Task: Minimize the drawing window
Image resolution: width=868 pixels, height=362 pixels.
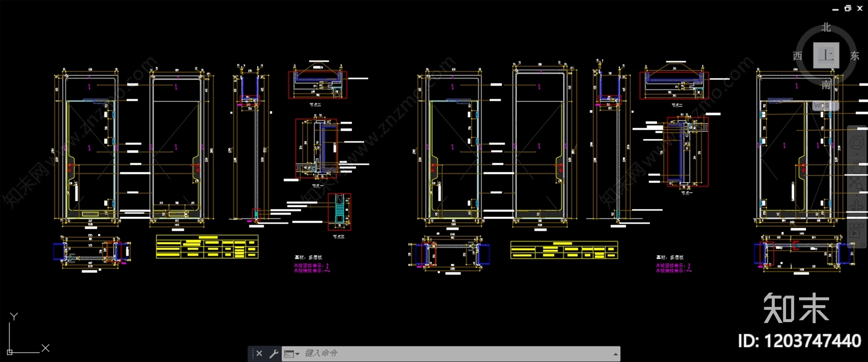Action: [x=835, y=9]
